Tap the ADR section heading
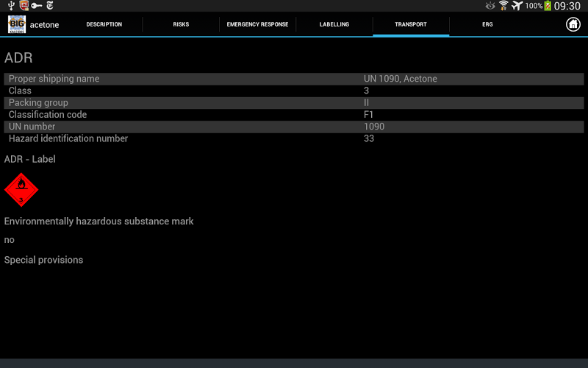The image size is (588, 368). (18, 58)
